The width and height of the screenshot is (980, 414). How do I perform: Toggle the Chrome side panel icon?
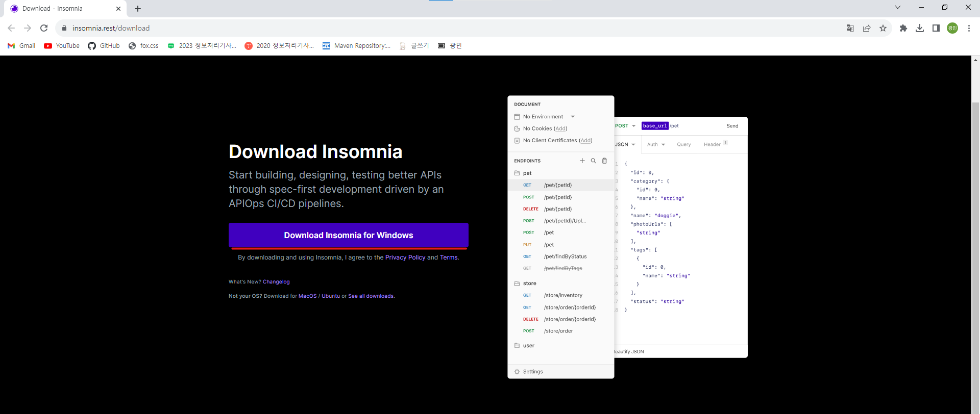[x=936, y=28]
